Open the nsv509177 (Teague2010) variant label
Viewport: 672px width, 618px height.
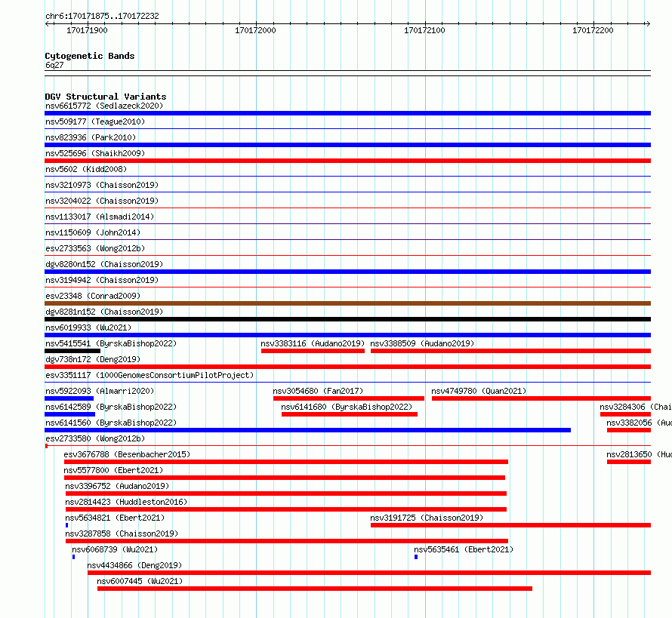click(x=95, y=121)
